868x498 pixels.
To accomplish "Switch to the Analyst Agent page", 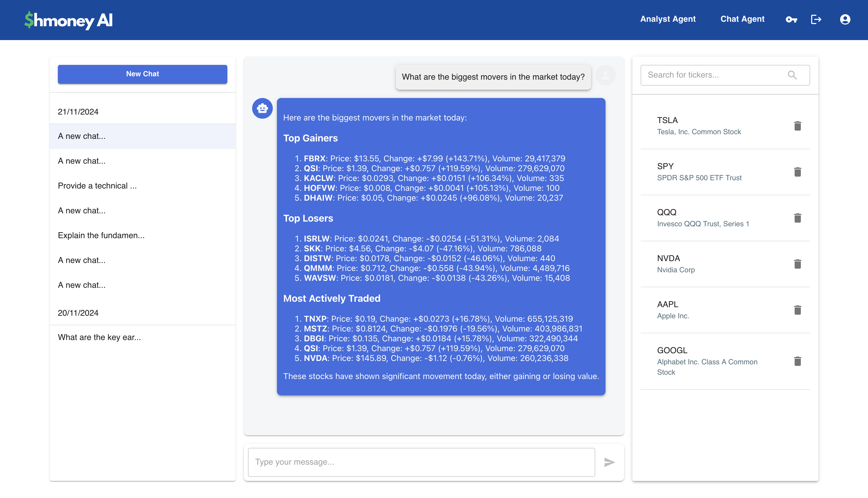I will click(668, 19).
